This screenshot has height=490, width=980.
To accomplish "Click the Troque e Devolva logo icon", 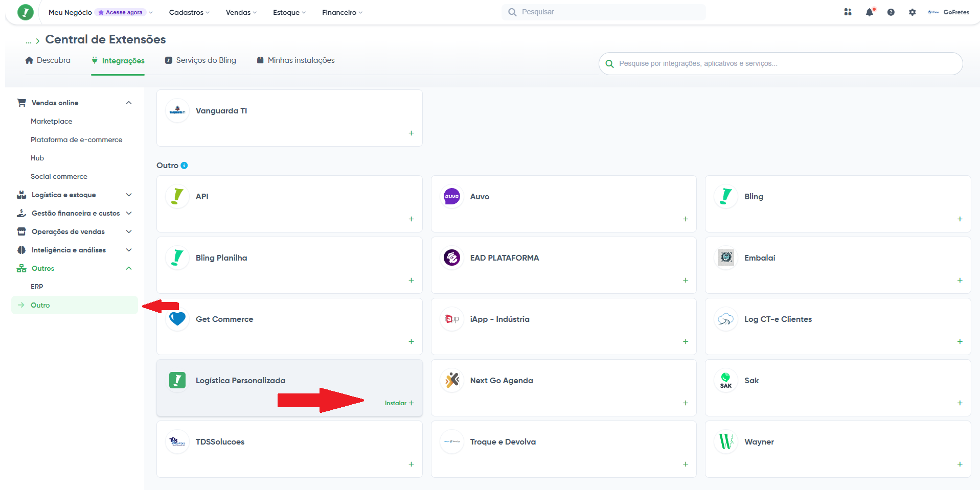I will point(452,441).
